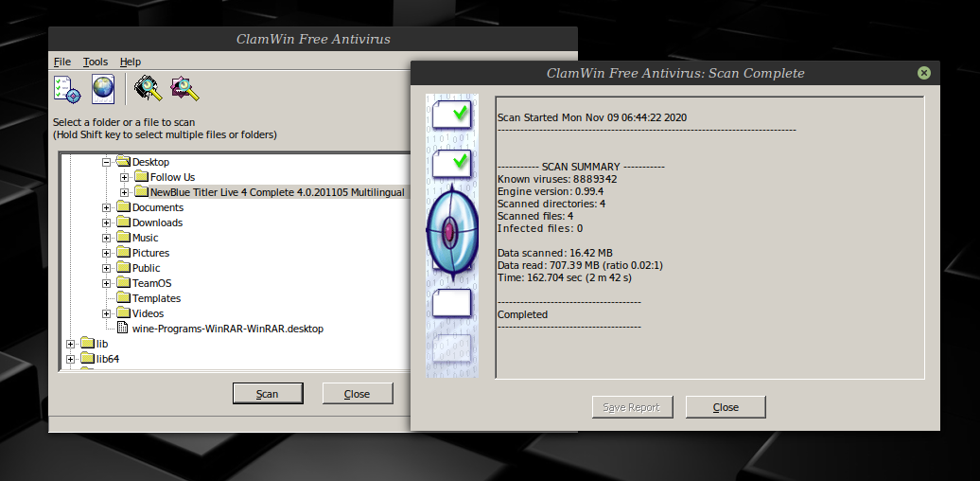Click the 'Data scanned: 16.42 MB' line
Screen dimensions: 980x481
coord(554,254)
